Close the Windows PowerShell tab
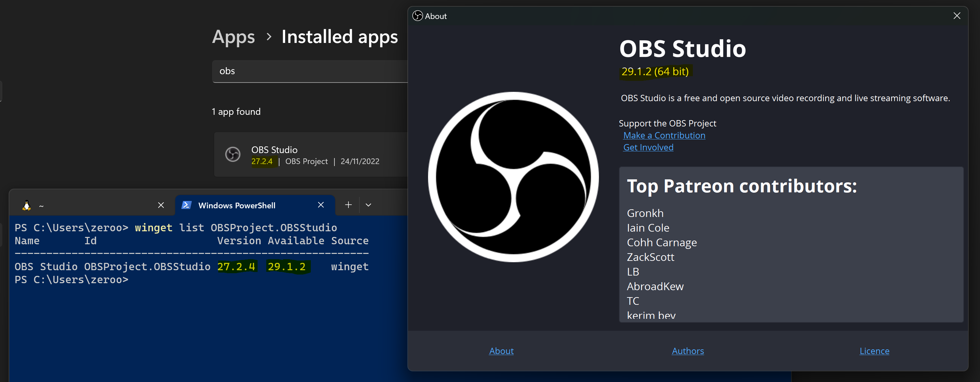Image resolution: width=980 pixels, height=382 pixels. click(x=321, y=205)
